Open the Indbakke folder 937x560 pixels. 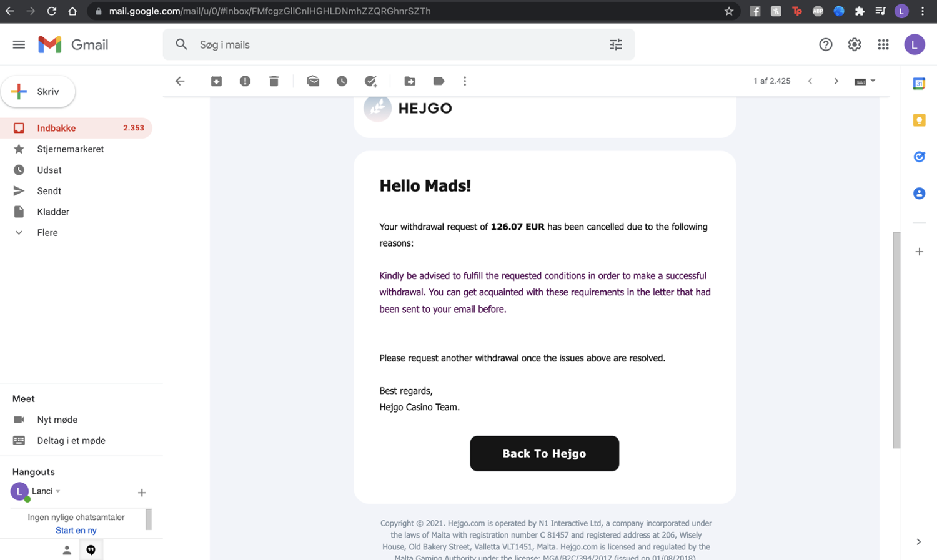(x=56, y=128)
